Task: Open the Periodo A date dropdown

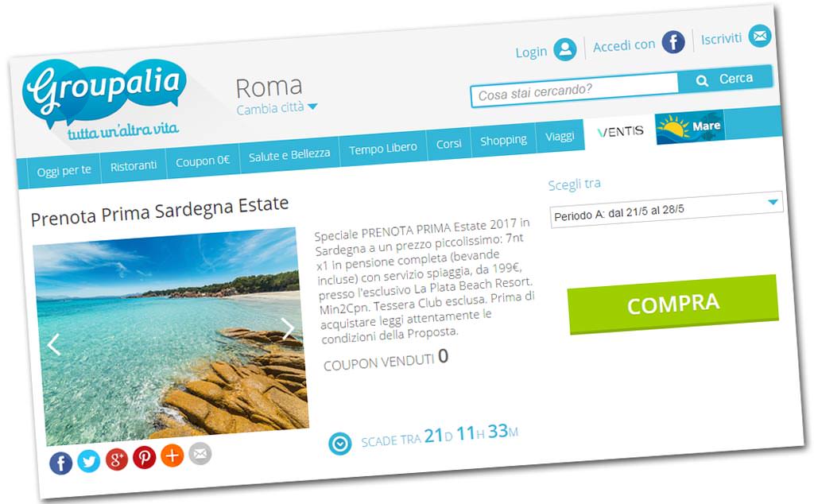Action: 667,210
